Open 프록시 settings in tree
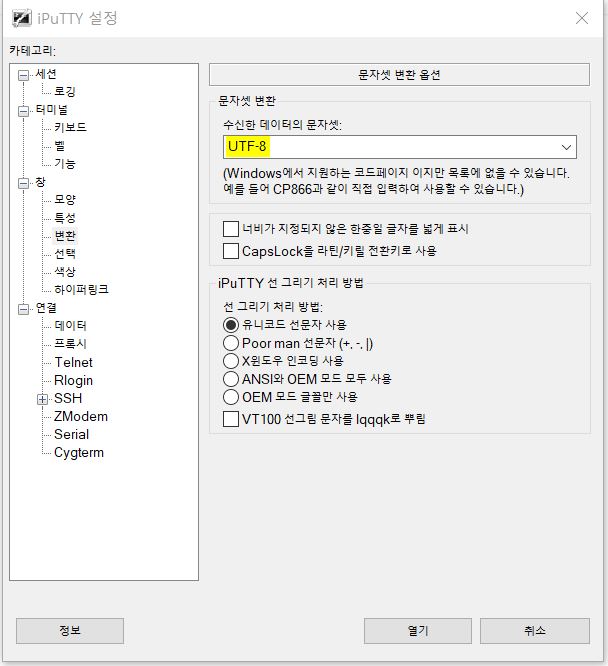The height and width of the screenshot is (666, 608). tap(70, 344)
